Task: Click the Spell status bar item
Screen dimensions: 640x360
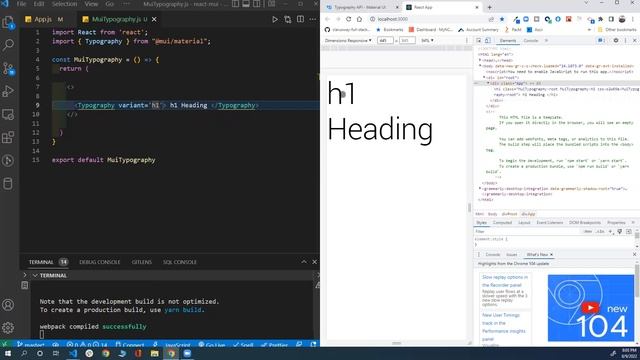Action: point(244,345)
